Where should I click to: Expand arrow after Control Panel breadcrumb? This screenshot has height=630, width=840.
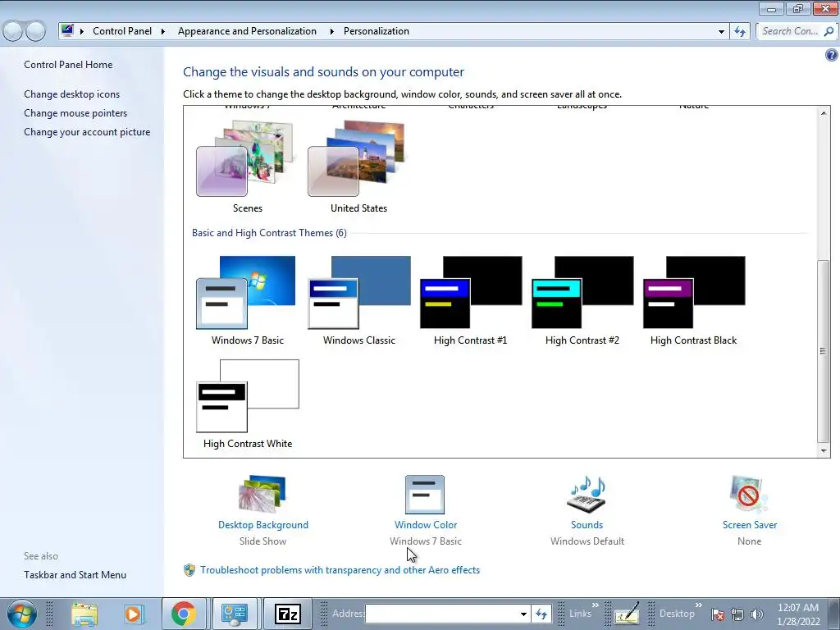163,31
